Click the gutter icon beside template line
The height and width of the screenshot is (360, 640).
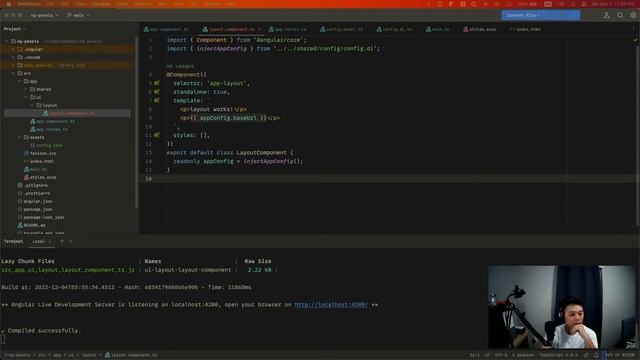pos(157,100)
